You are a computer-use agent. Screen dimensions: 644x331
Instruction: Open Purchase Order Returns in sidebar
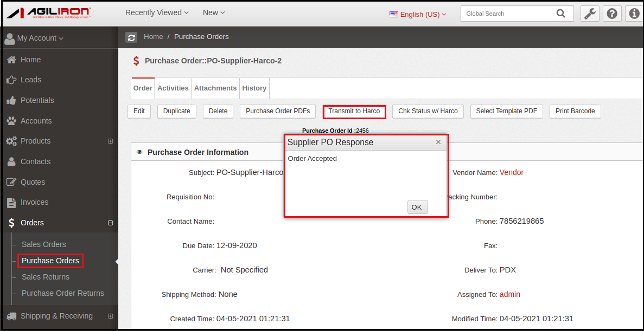tap(63, 293)
